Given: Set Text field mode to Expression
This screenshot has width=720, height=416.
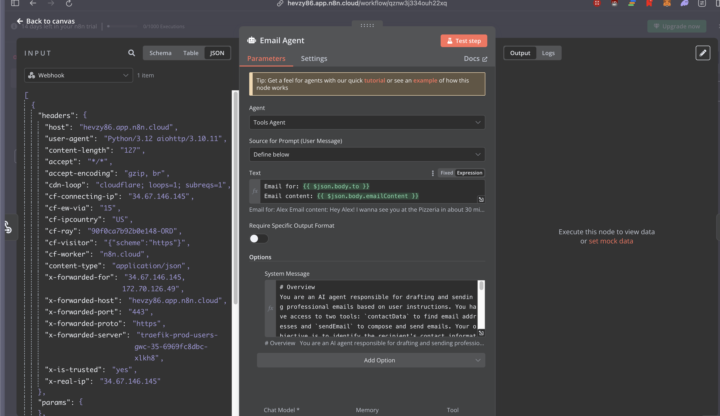Looking at the screenshot, I should click(x=469, y=173).
